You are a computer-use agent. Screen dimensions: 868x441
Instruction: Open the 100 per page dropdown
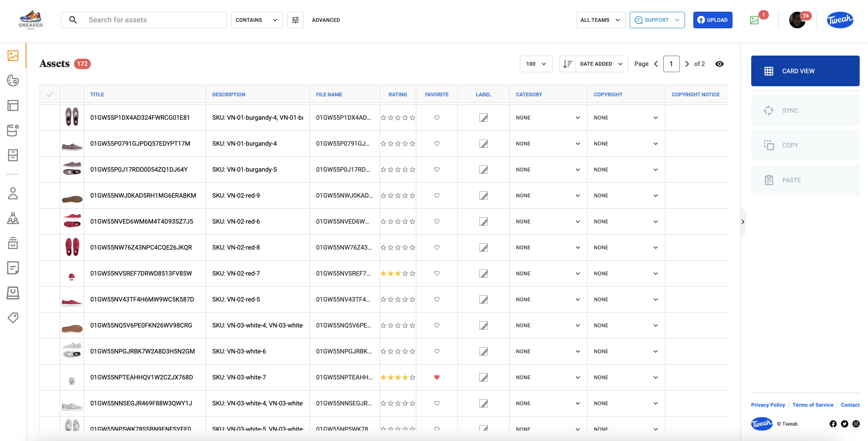click(536, 64)
